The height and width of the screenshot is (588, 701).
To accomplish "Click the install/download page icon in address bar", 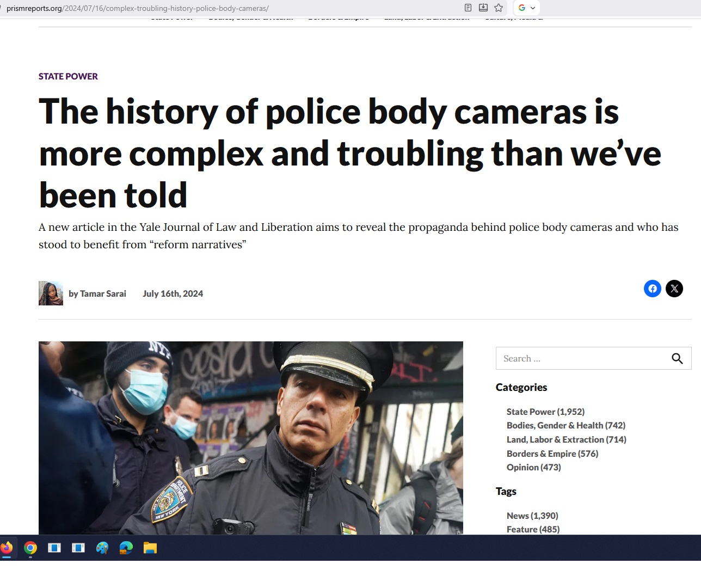I will pyautogui.click(x=483, y=8).
